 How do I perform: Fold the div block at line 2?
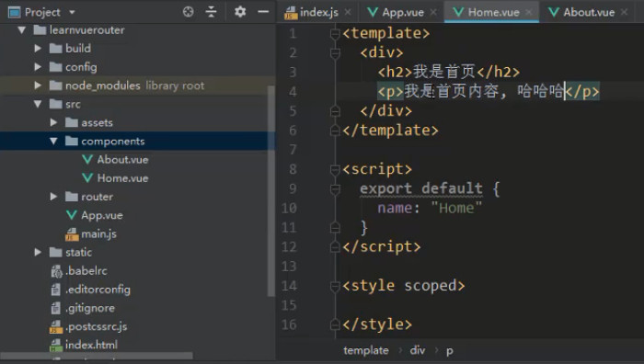coord(335,53)
